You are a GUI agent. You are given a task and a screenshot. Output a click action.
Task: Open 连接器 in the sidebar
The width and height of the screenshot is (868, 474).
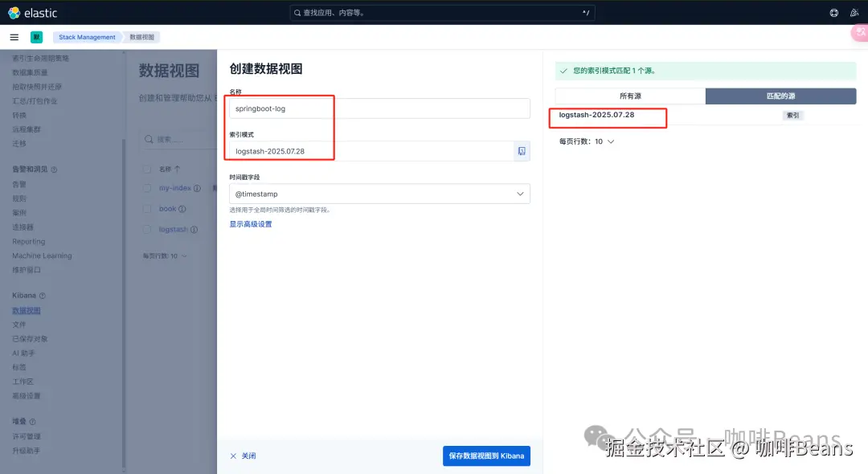[23, 227]
